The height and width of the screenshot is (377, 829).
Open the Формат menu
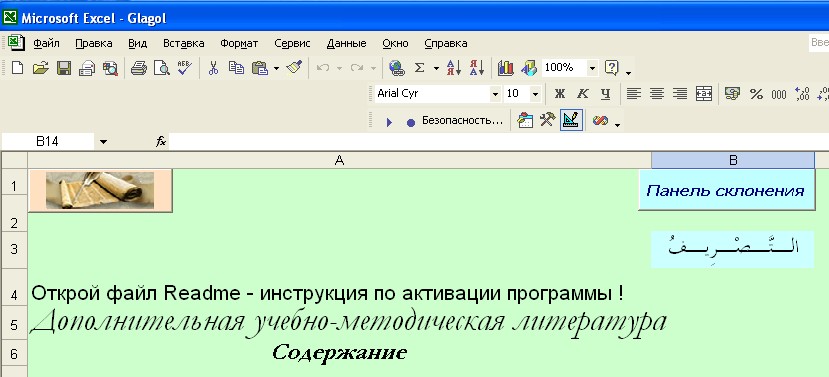coord(239,43)
